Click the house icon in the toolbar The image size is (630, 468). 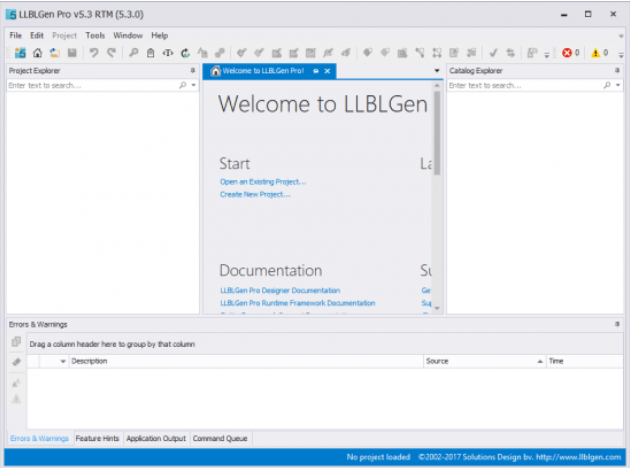point(37,53)
